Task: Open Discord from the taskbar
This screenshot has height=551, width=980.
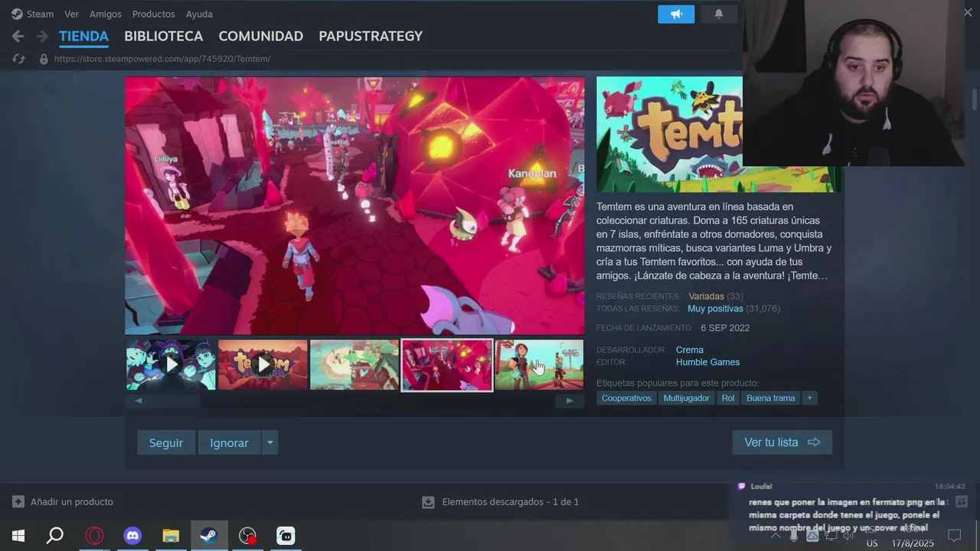Action: pos(132,536)
